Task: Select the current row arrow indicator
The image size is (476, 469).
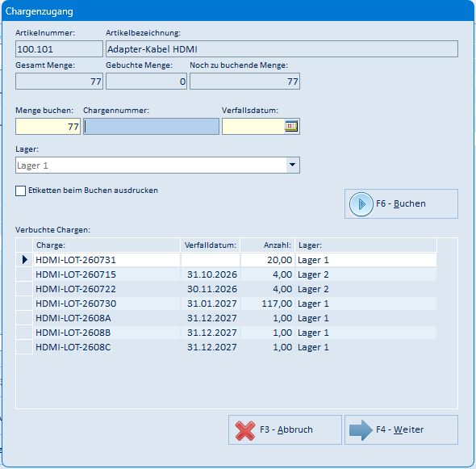Action: (24, 260)
